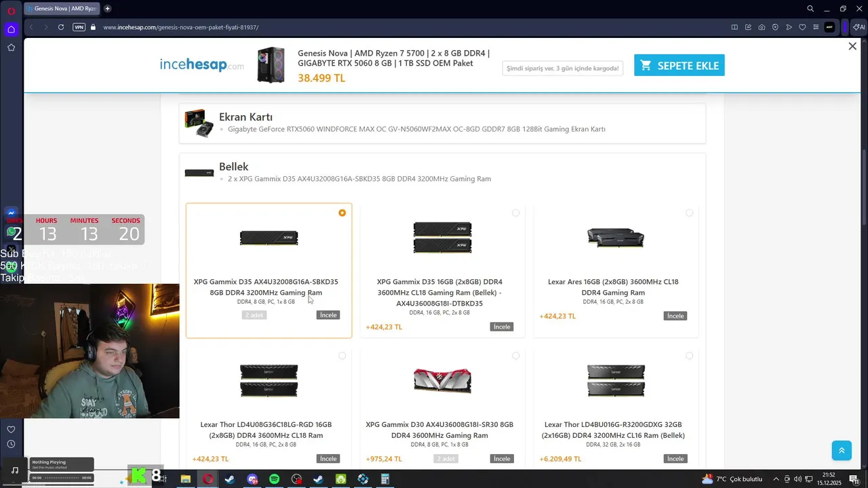Viewport: 868px width, 488px height.
Task: Click İncele on Lexar Thor 16GB card
Action: 328,459
